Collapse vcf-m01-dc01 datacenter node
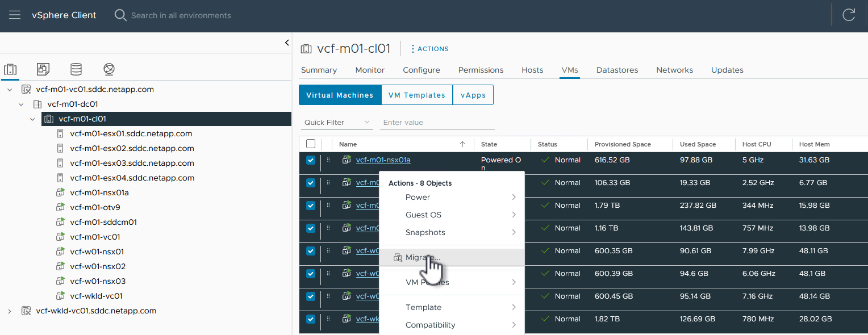This screenshot has width=868, height=335. point(21,104)
